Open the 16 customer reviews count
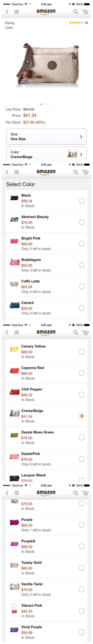This screenshot has height=644, width=93. click(x=86, y=23)
